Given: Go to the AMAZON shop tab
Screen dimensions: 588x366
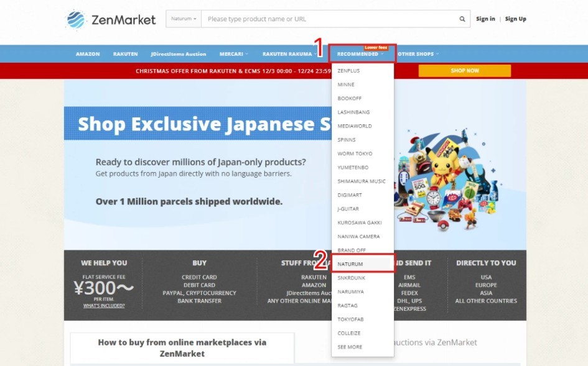Looking at the screenshot, I should coord(88,54).
